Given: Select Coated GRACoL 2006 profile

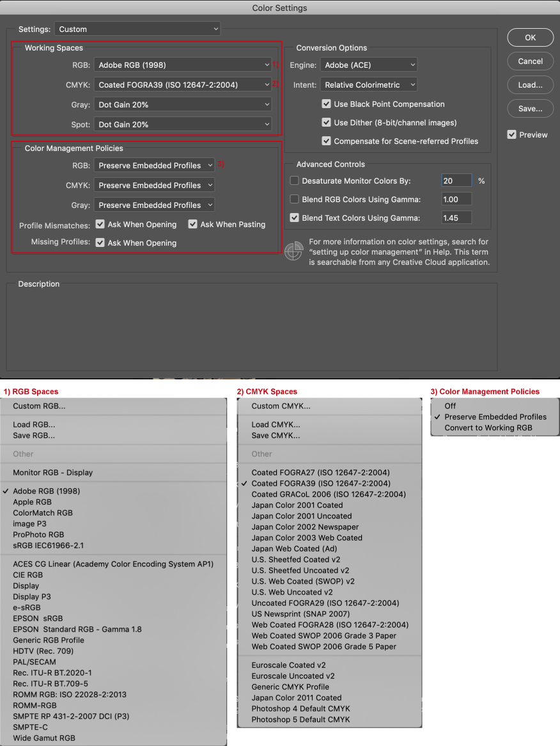Looking at the screenshot, I should point(329,495).
